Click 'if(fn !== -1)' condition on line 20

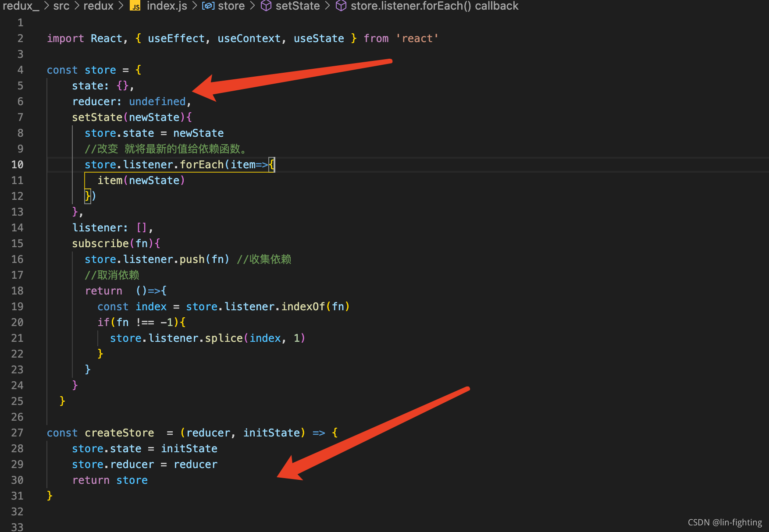(x=139, y=323)
